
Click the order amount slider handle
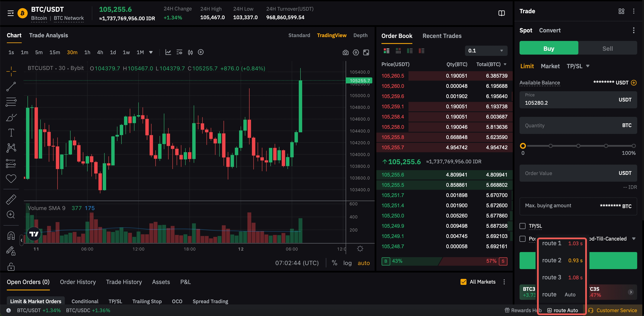click(523, 146)
